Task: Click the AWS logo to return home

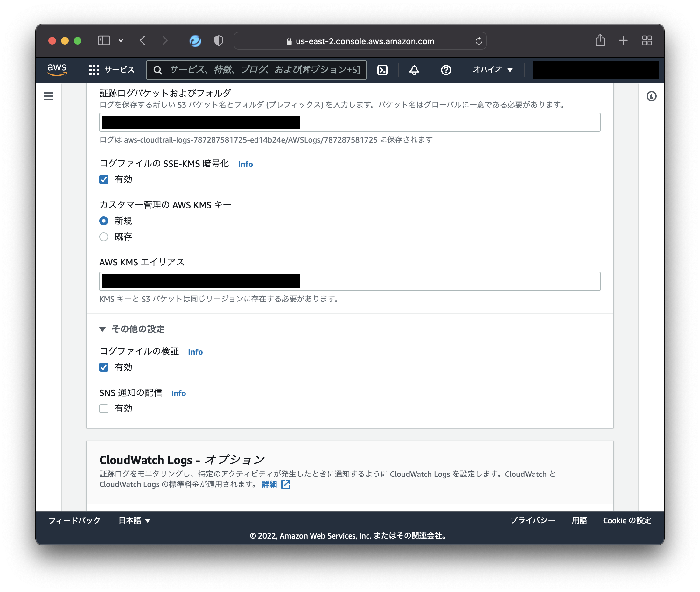Action: pyautogui.click(x=56, y=69)
